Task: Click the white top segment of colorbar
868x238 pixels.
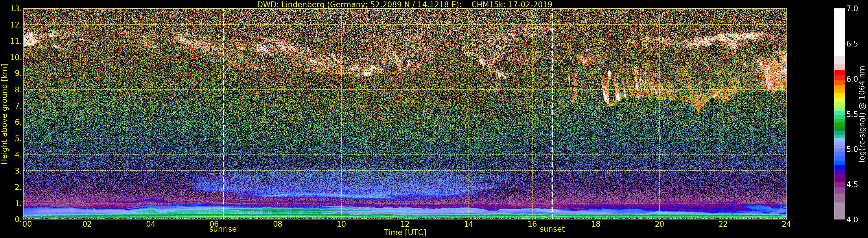Action: [839, 32]
